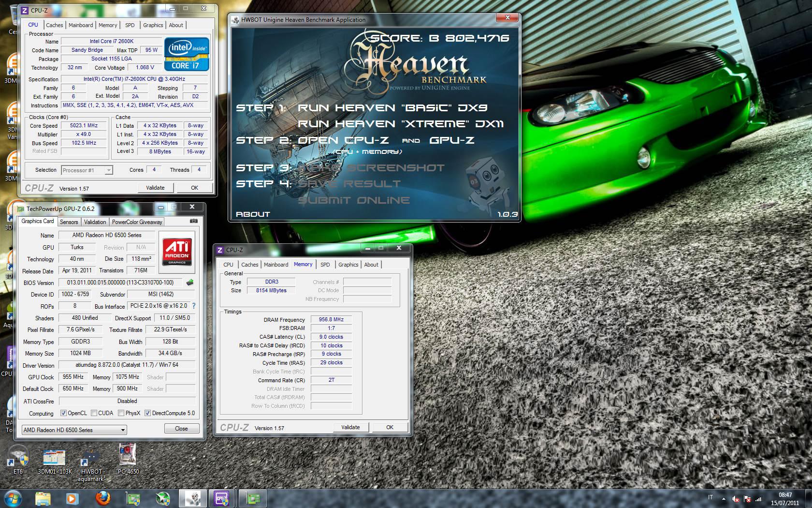Open the ET6 desktop shortcut

click(18, 460)
